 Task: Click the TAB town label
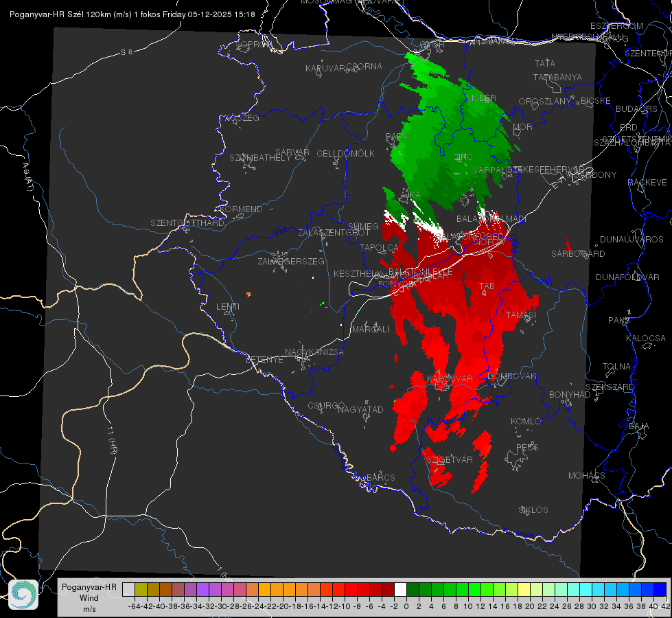(x=487, y=286)
